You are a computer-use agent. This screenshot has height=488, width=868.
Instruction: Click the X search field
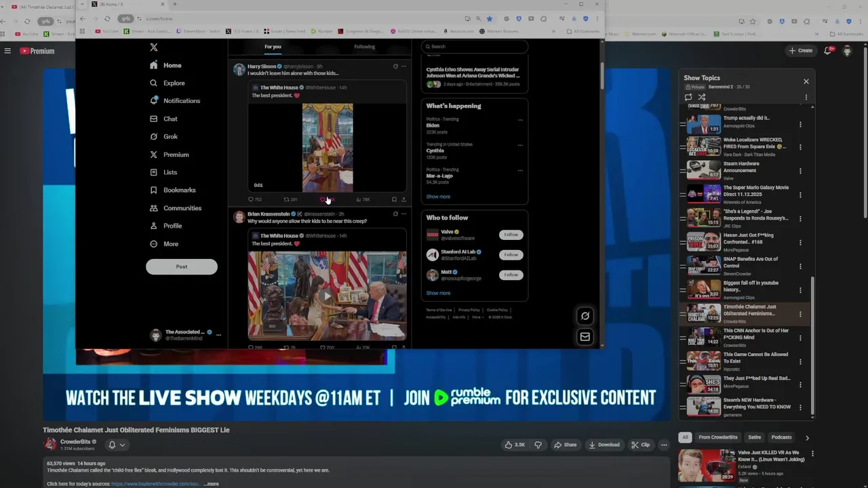pos(475,47)
